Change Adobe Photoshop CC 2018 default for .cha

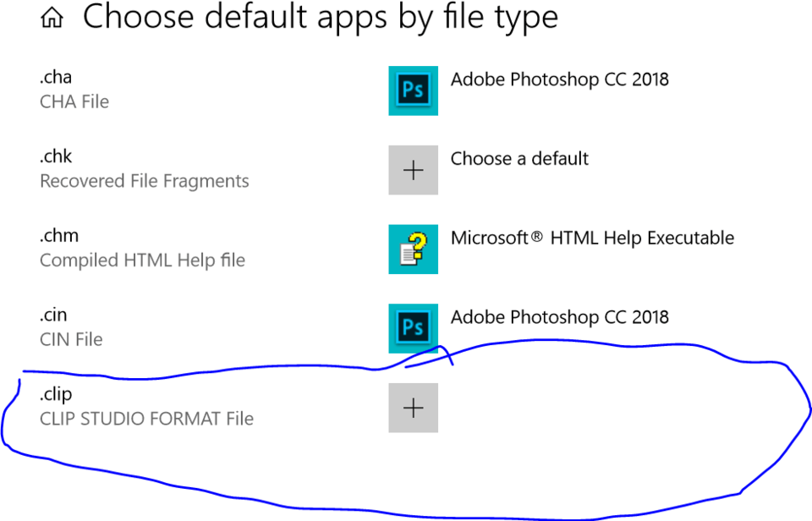point(559,80)
